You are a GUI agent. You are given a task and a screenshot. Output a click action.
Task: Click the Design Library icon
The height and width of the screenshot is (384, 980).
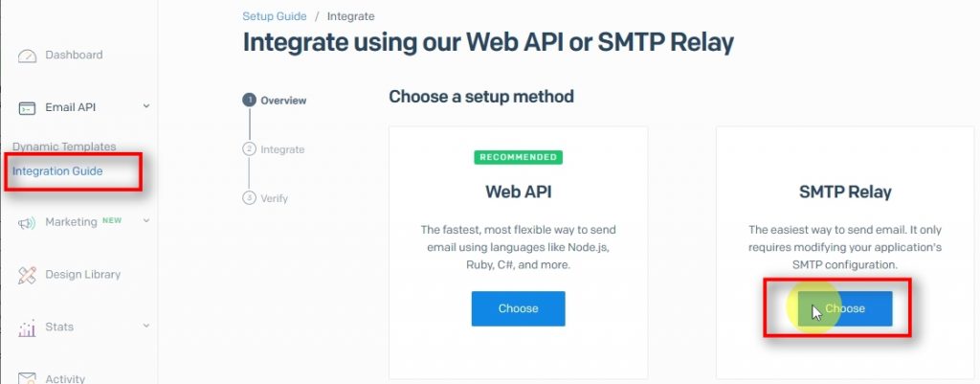coord(27,275)
